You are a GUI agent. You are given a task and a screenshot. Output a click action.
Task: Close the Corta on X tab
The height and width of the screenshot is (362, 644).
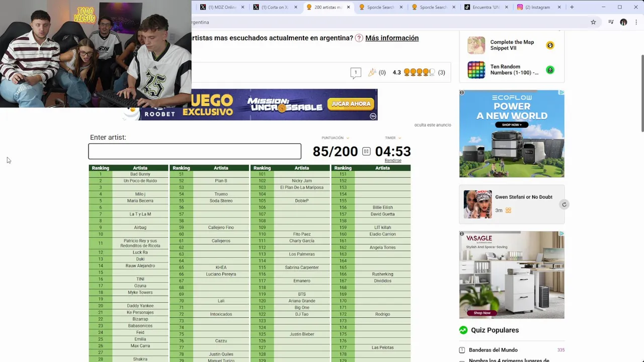click(x=296, y=7)
